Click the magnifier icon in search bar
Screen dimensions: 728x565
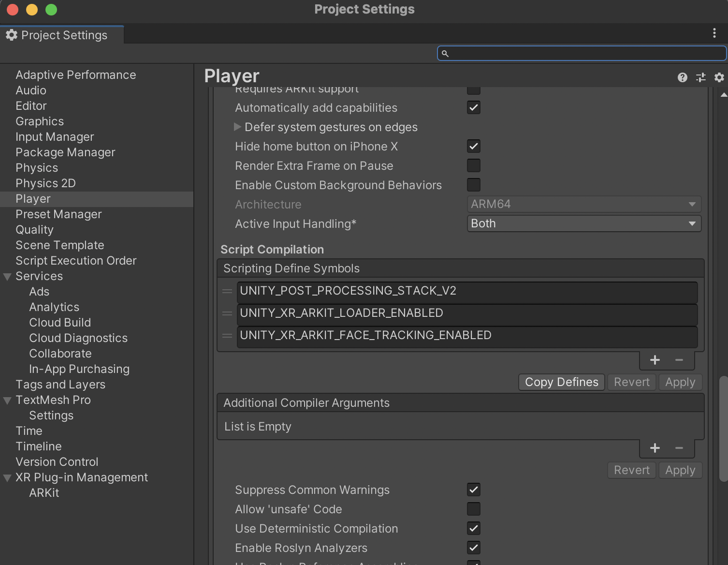(446, 53)
